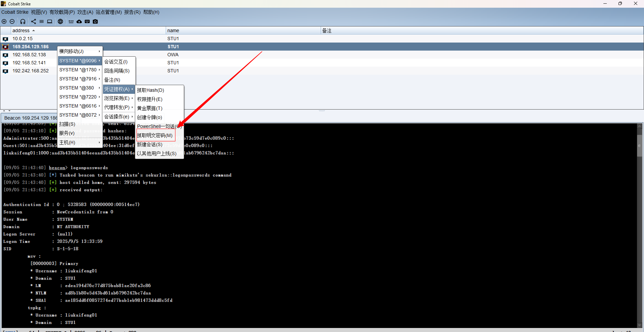644x332 pixels.
Task: Expand the 主机(H) submenu
Action: pyautogui.click(x=80, y=142)
